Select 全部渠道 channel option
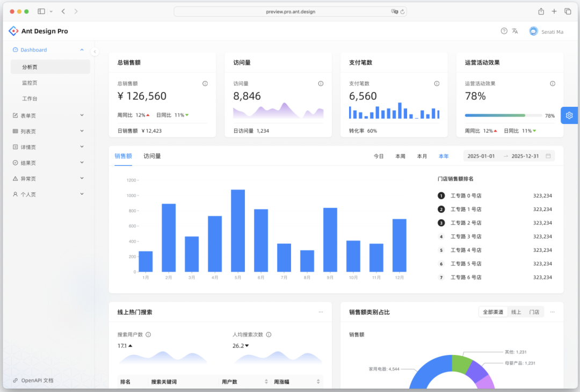The image size is (580, 392). pyautogui.click(x=493, y=312)
